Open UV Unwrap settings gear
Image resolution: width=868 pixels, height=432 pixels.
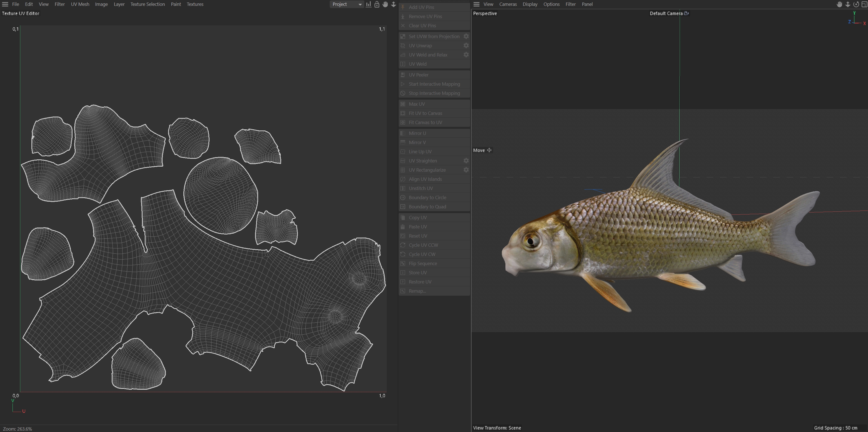click(x=466, y=46)
